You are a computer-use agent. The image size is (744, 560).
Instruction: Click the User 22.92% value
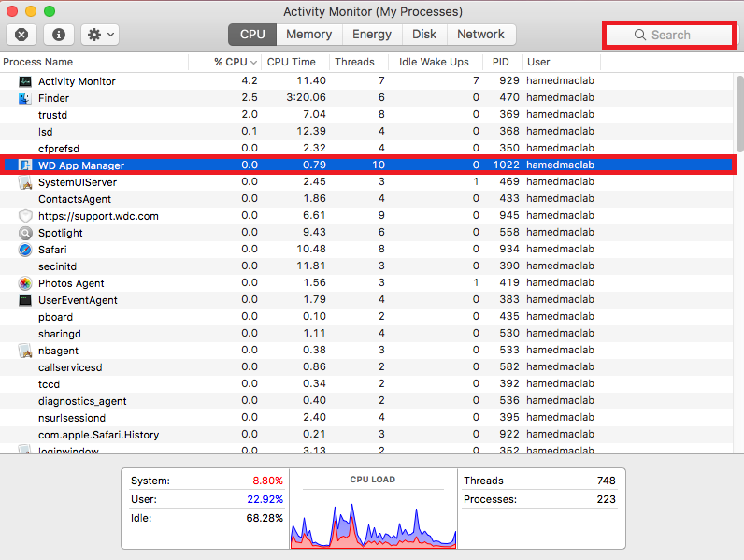coord(265,499)
